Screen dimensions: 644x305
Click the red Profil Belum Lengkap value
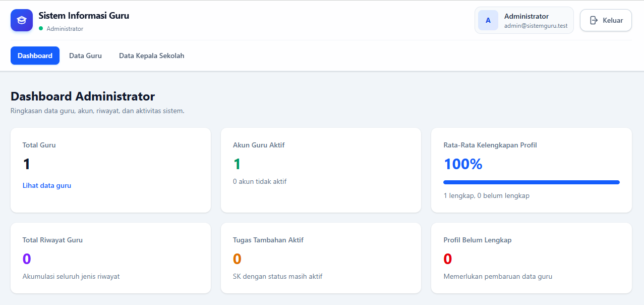tap(448, 259)
